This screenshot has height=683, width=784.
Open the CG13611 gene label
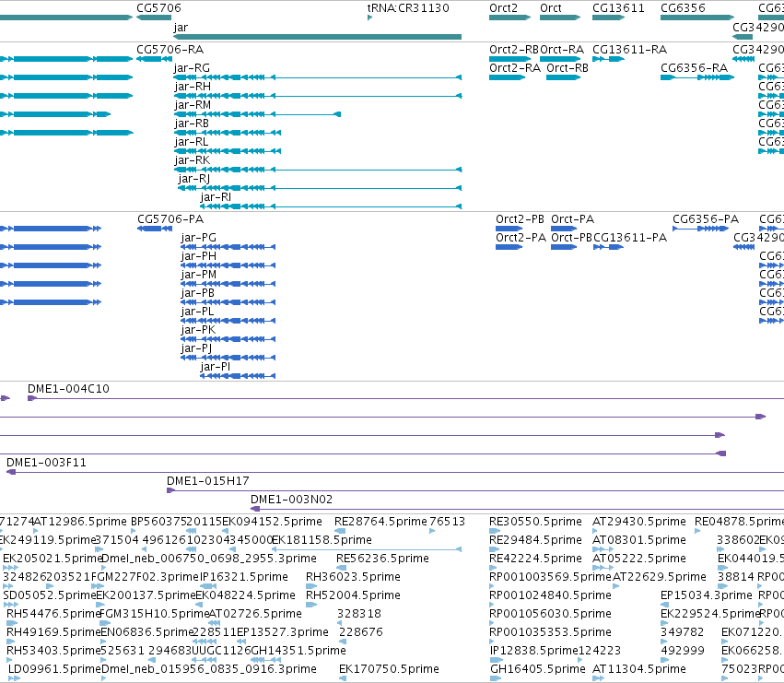coord(618,8)
